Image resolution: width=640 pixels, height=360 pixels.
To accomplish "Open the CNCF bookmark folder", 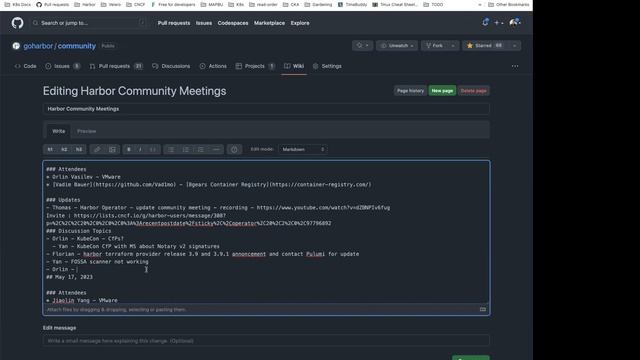I will pyautogui.click(x=136, y=4).
